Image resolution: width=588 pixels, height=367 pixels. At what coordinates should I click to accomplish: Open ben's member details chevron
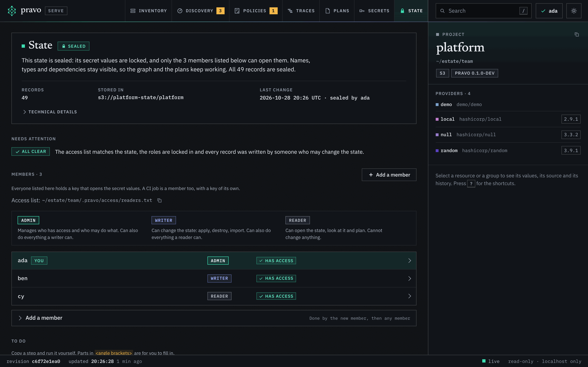(x=409, y=278)
